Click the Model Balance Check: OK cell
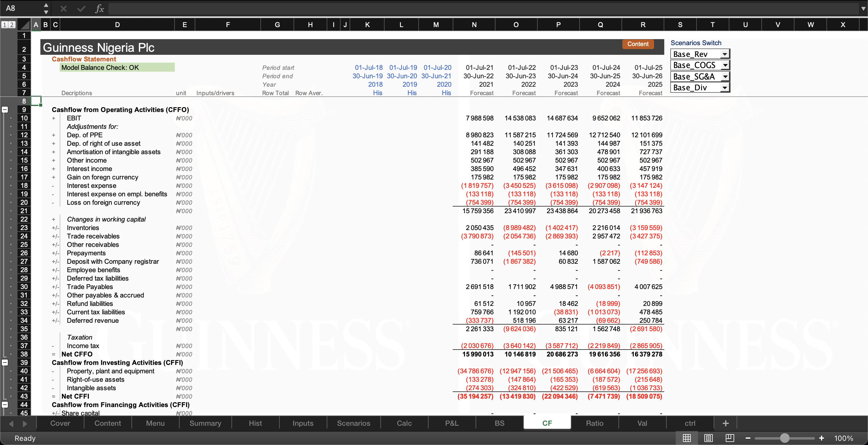Viewport: 868px width, 445px height. [117, 67]
